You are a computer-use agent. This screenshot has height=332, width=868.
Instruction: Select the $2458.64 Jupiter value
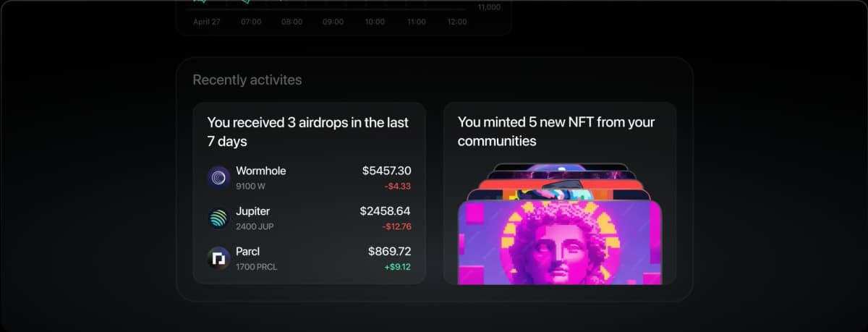click(x=386, y=211)
